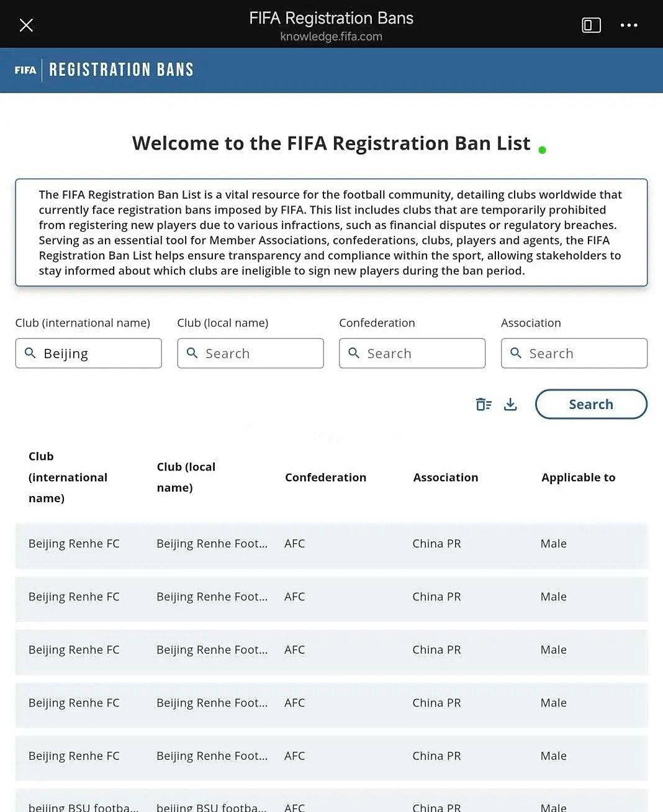The height and width of the screenshot is (812, 663).
Task: Click the magnifier icon in the Club local name field
Action: [192, 353]
